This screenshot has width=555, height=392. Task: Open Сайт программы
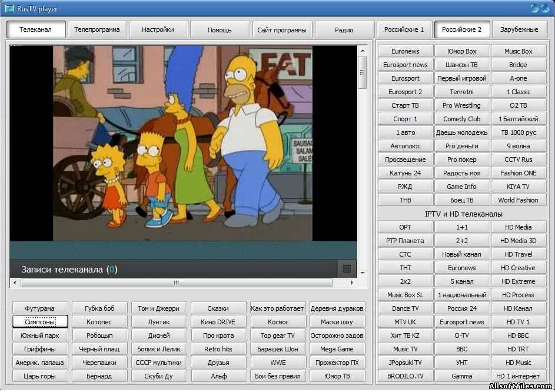[x=282, y=30]
